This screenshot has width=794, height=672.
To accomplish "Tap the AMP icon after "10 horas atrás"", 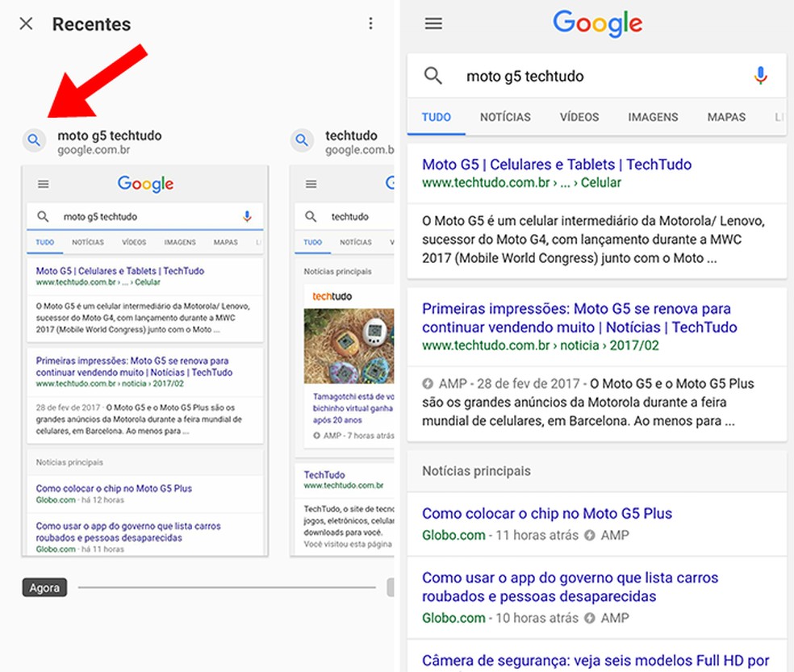I will point(589,618).
